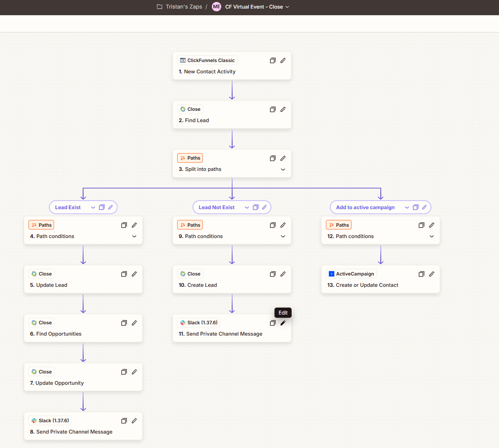
Task: Expand step 12 Path conditions chevron
Action: pos(432,236)
